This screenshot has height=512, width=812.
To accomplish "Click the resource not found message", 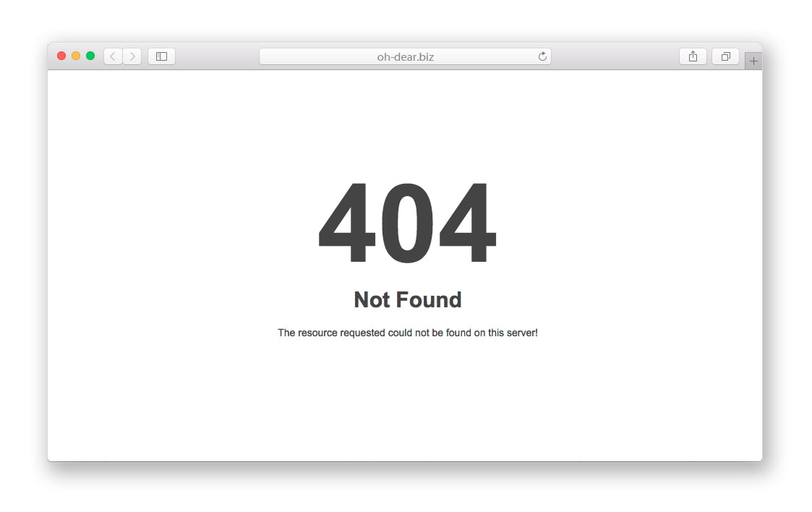I will coord(408,333).
